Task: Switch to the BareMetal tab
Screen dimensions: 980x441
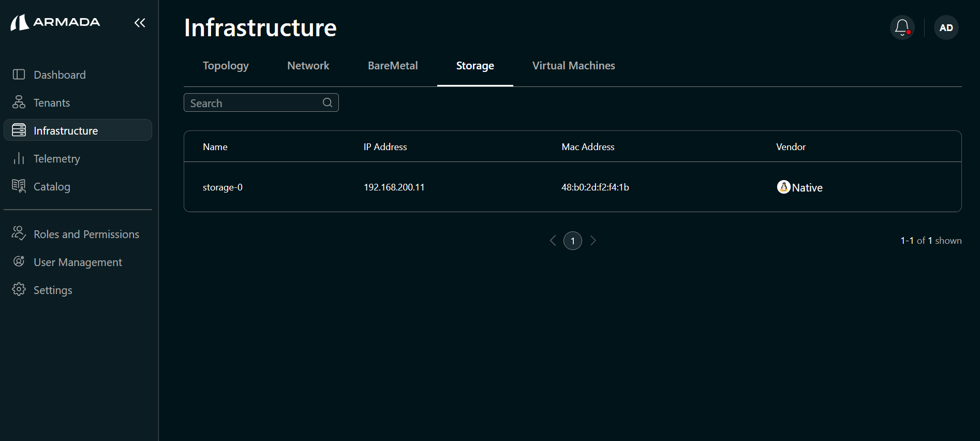Action: [393, 66]
